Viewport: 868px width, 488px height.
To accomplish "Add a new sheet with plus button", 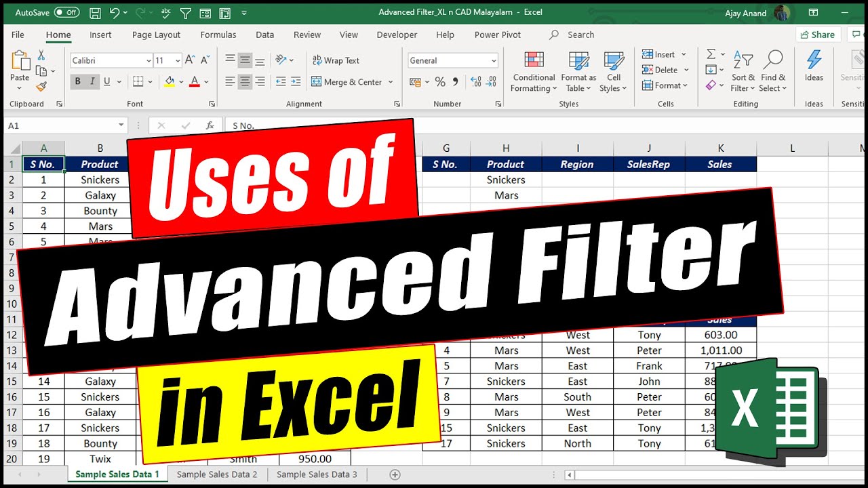I will (395, 474).
